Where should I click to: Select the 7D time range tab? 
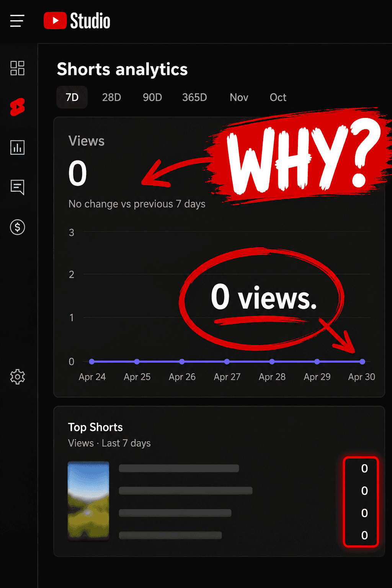click(72, 97)
